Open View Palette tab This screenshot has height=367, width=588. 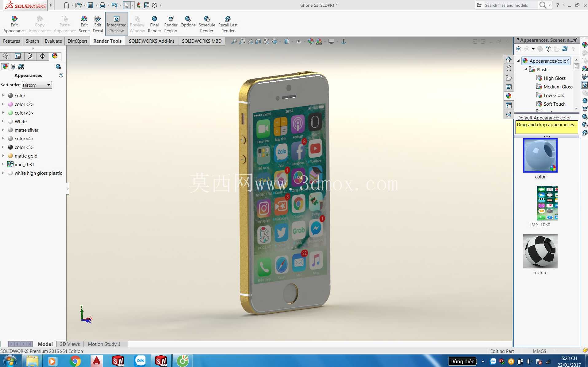coord(509,87)
